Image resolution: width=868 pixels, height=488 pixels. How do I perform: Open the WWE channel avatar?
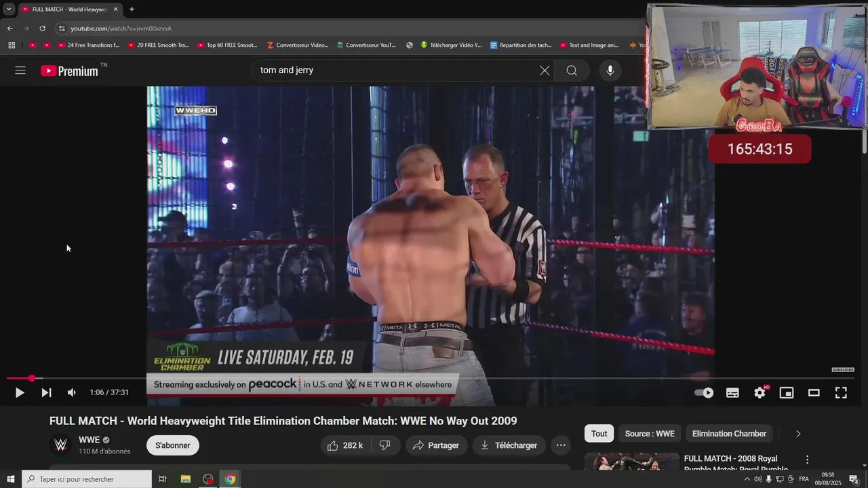tap(60, 445)
